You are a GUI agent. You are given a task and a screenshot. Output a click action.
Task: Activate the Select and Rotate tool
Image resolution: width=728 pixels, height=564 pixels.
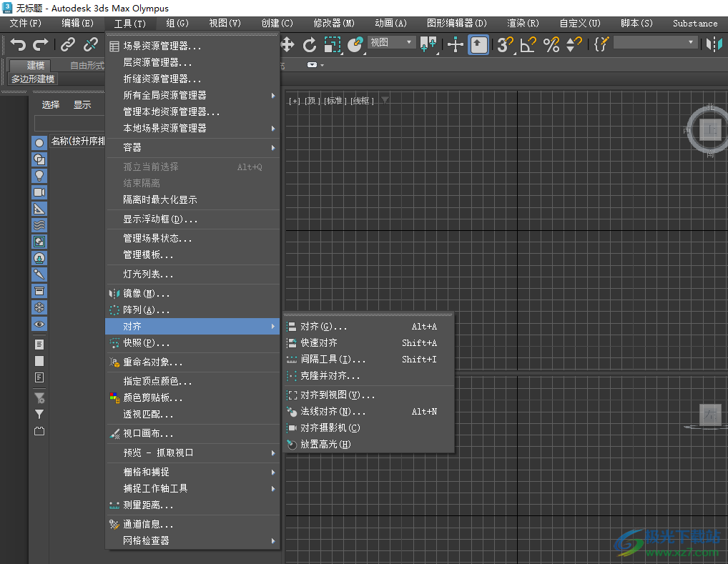coord(310,44)
